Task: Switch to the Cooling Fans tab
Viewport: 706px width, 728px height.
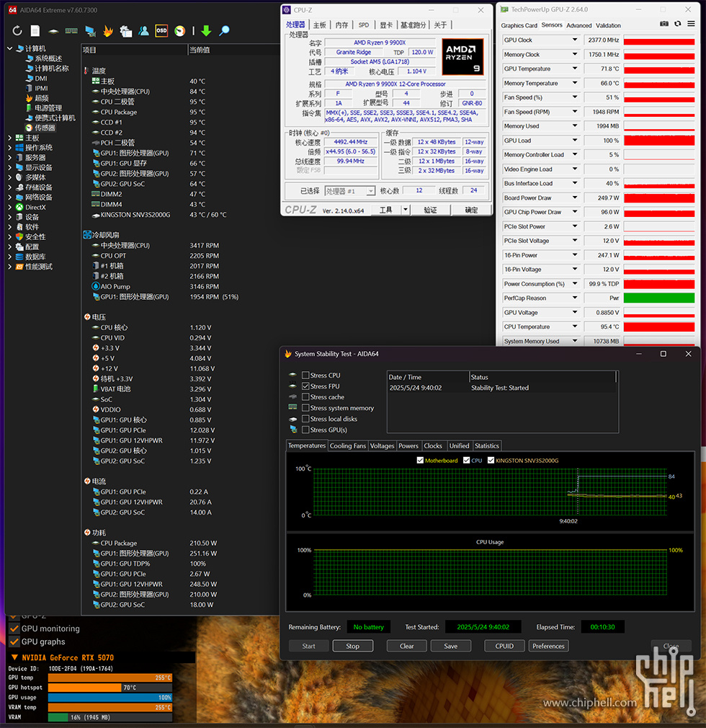Action: (x=348, y=445)
